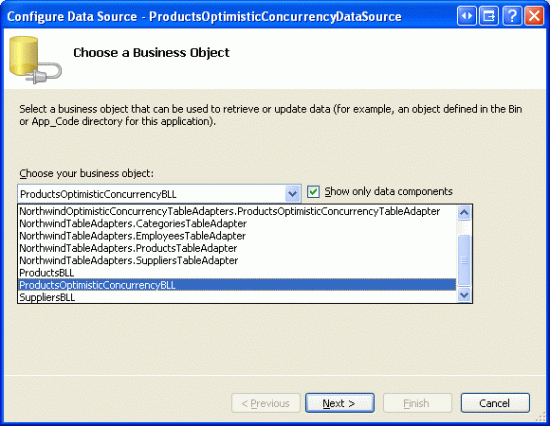This screenshot has width=550, height=426.
Task: Select NorthwindTableAdapters.ProductsTableAdapter
Action: pyautogui.click(x=237, y=248)
